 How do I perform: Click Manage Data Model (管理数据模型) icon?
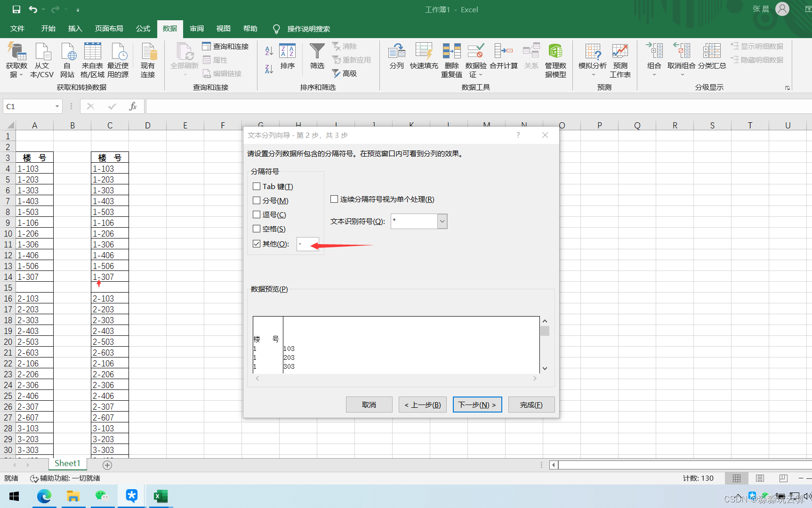tap(555, 60)
